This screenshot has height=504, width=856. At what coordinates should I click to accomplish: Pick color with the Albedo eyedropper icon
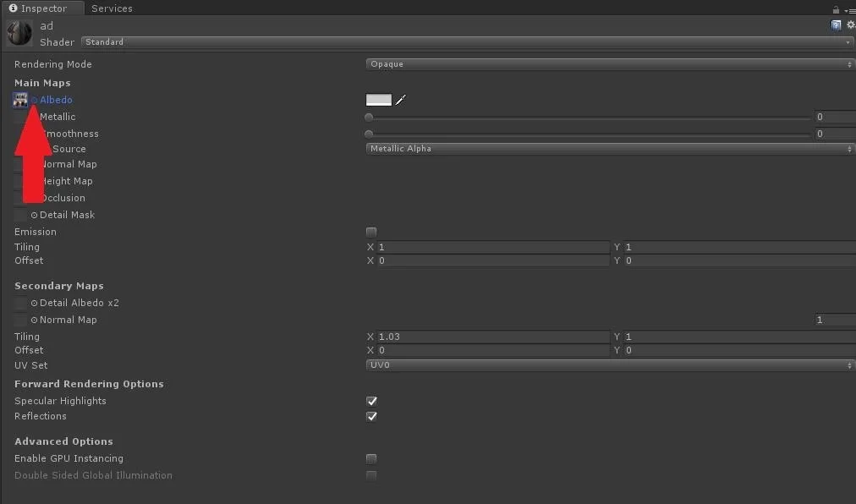pyautogui.click(x=401, y=100)
